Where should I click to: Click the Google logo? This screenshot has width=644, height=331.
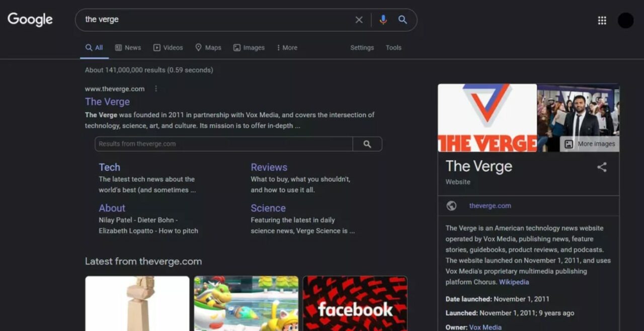tap(30, 20)
